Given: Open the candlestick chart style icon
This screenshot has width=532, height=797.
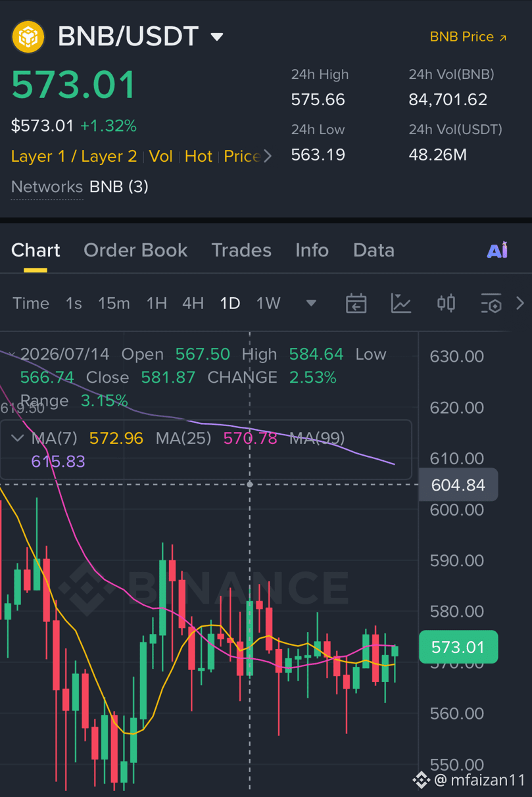Looking at the screenshot, I should [446, 303].
